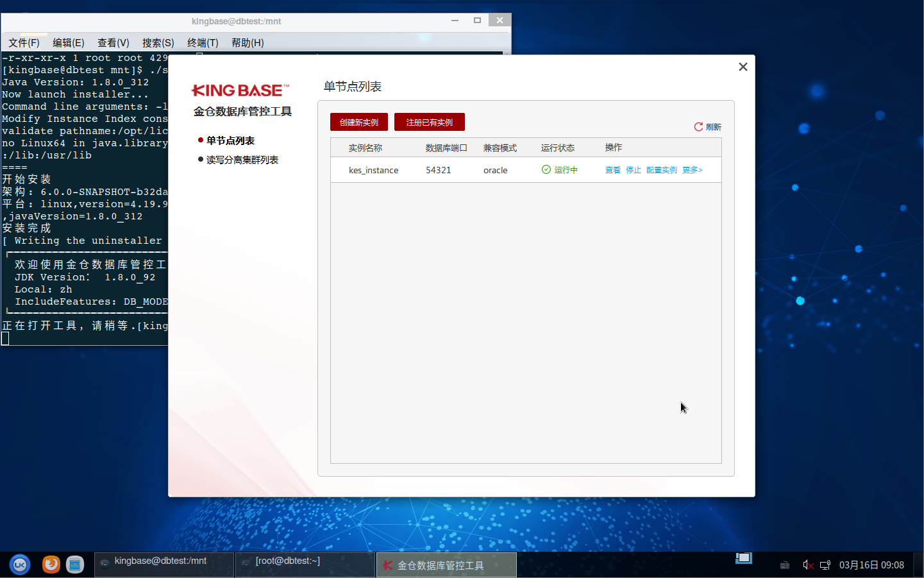Open the network tray icon
This screenshot has height=578, width=924.
coord(825,565)
